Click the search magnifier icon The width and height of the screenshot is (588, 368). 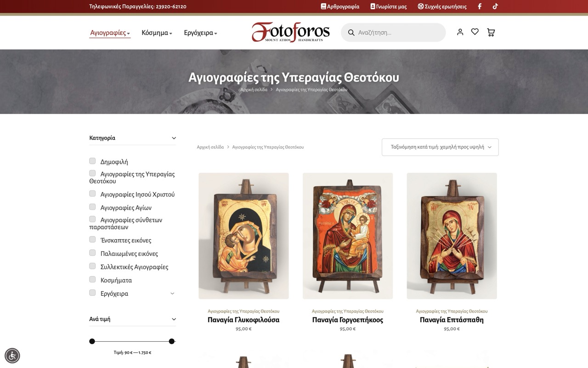point(351,33)
